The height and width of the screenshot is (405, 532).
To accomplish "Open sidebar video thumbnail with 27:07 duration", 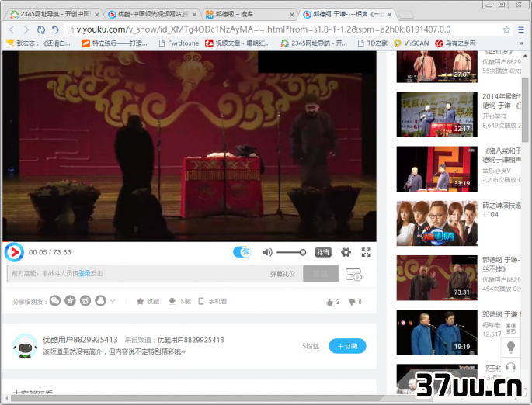I will point(436,67).
